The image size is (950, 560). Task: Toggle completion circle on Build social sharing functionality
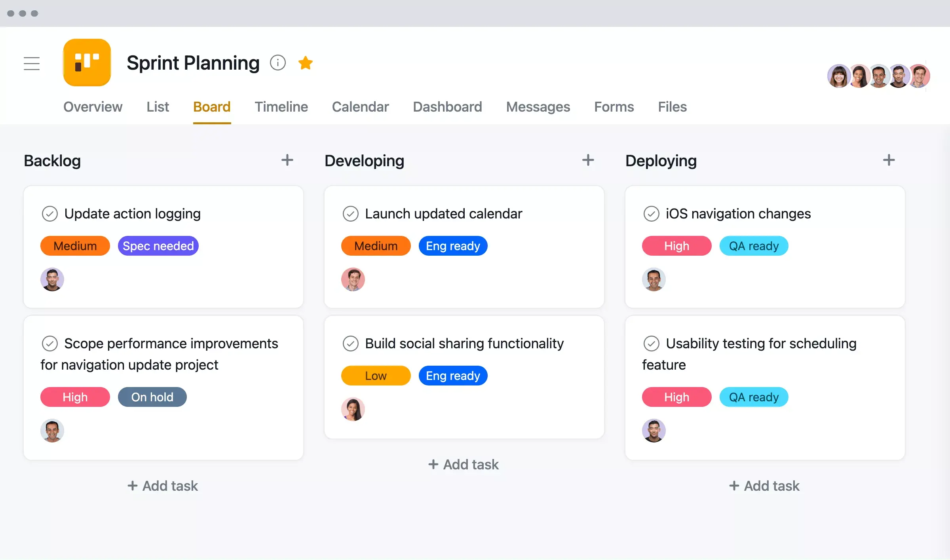[x=350, y=343]
